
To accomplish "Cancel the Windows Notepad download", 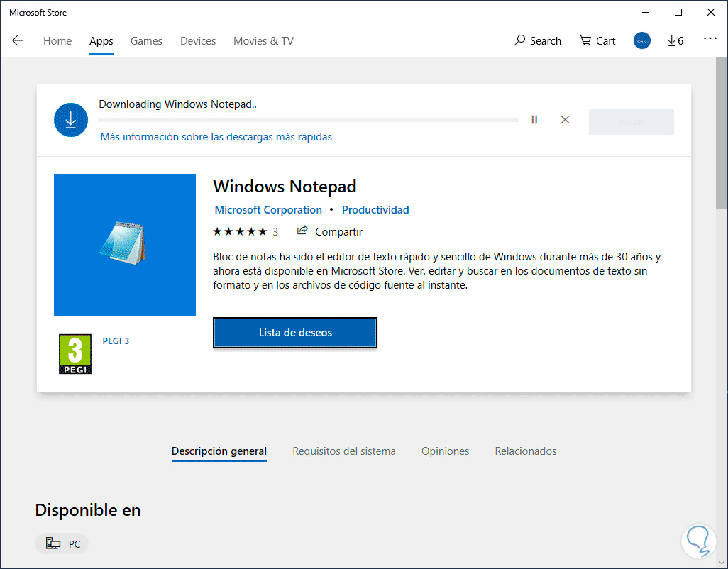I will [565, 120].
